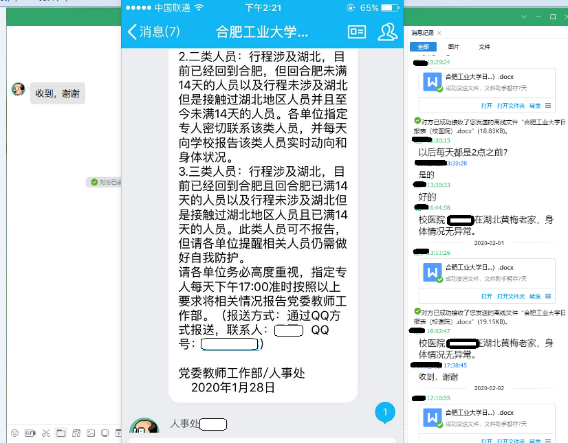
Task: Open the emoji picker in chat toolbar
Action: [14, 432]
